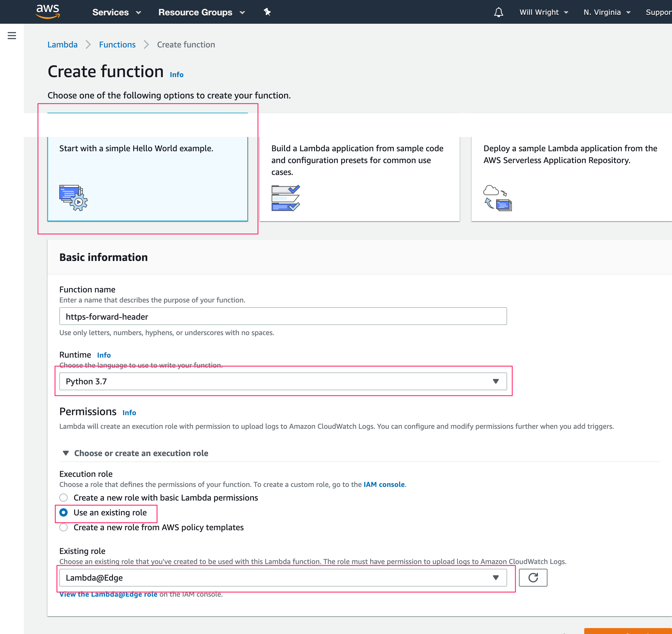Select the simple Hello World example card
Image resolution: width=672 pixels, height=634 pixels.
[x=148, y=179]
